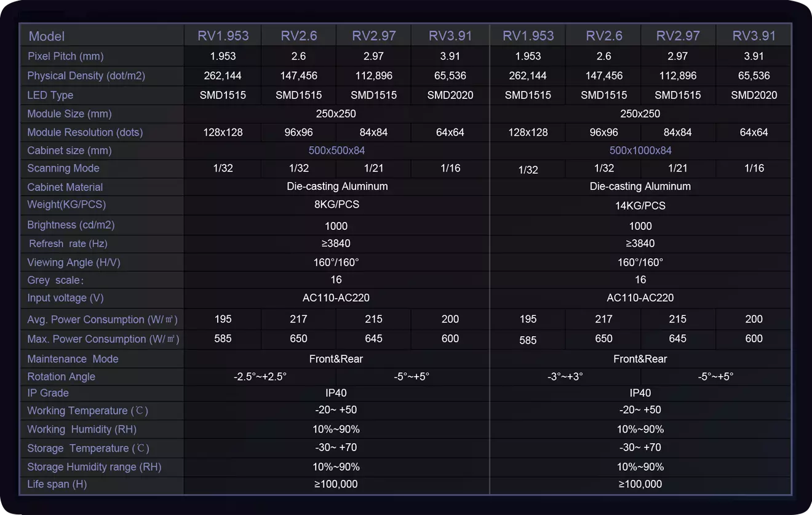
Task: Click the Life span (H) row label
Action: [x=57, y=484]
